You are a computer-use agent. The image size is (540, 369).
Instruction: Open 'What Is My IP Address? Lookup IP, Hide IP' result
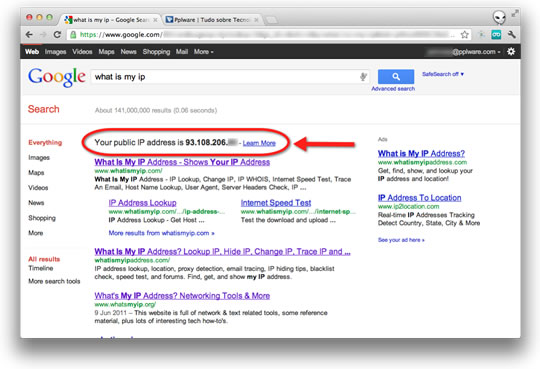point(222,252)
